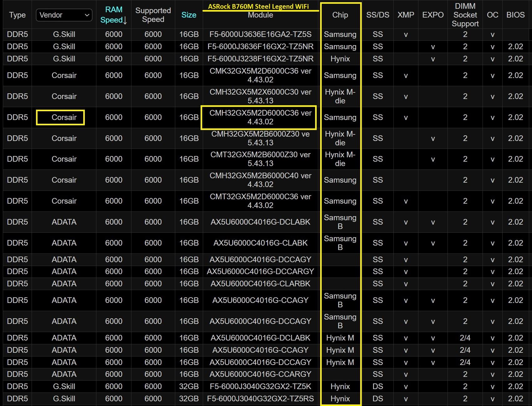Select module AX5U6000C4016G-CLARBK
The image size is (532, 406).
point(260,284)
